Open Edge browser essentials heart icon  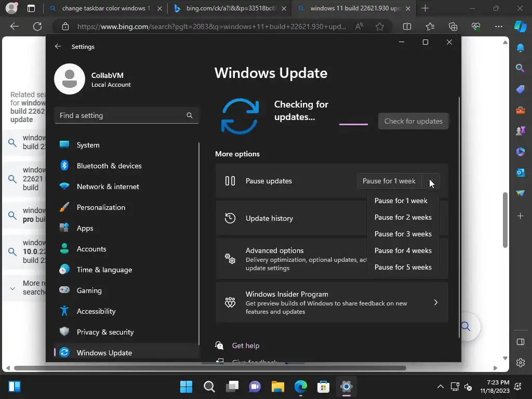click(476, 26)
